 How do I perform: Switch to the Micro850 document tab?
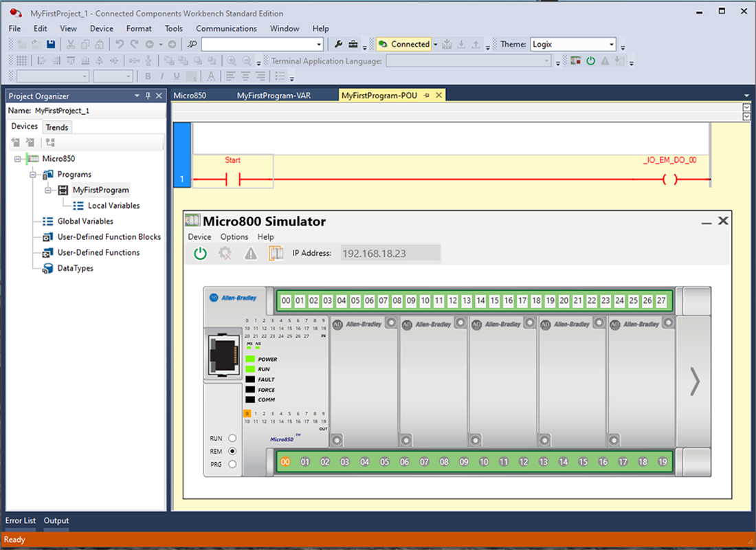click(x=190, y=96)
